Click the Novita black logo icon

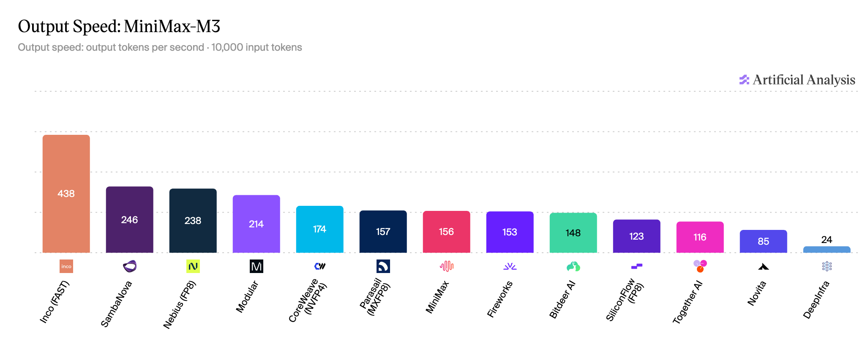point(764,266)
